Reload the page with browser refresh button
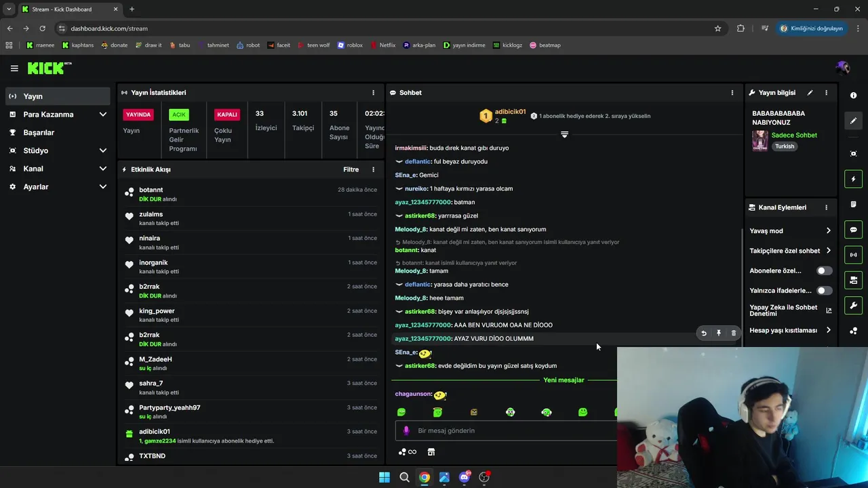 click(42, 28)
